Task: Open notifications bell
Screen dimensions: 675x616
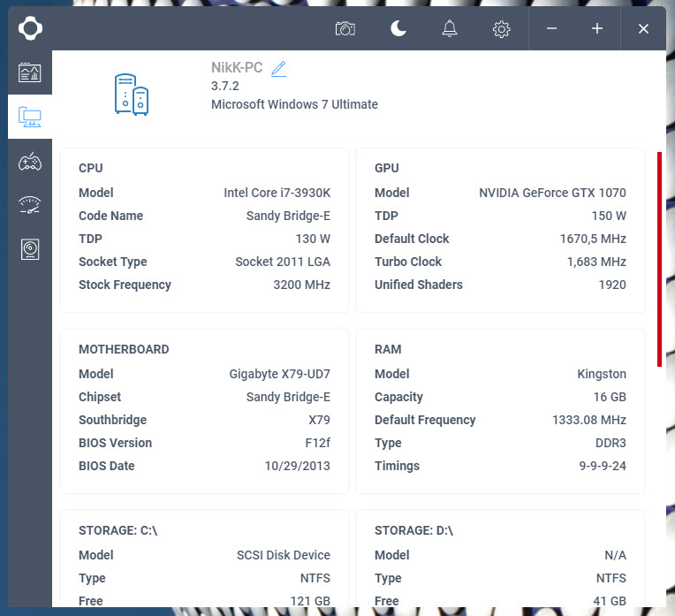Action: (x=450, y=29)
